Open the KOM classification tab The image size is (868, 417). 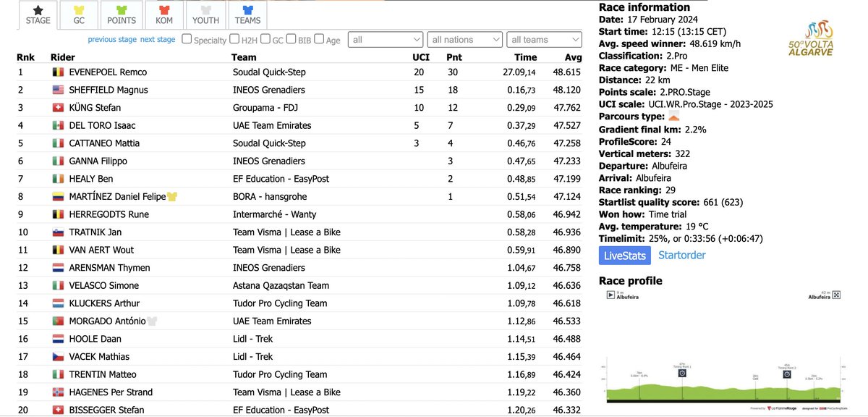pos(164,14)
